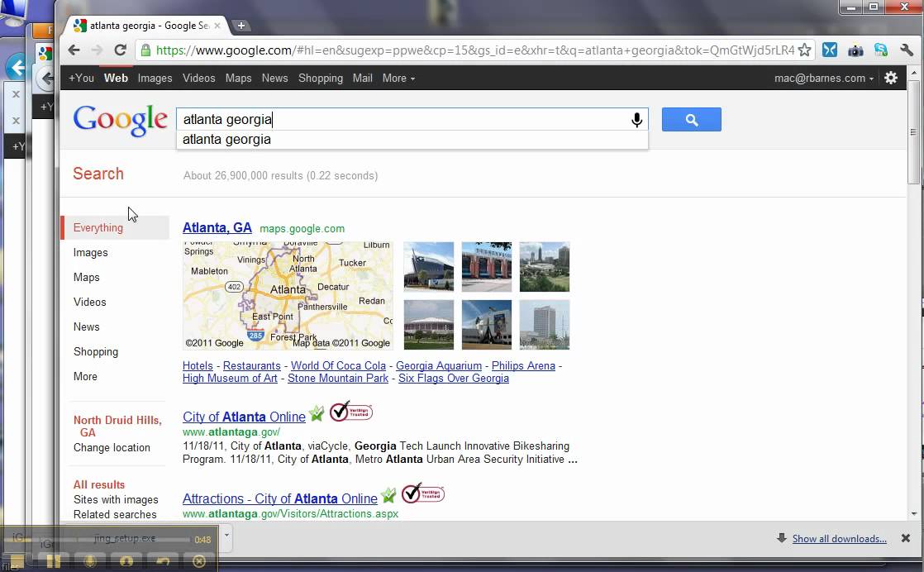This screenshot has width=924, height=572.
Task: Open News from the top black bar
Action: (x=274, y=78)
